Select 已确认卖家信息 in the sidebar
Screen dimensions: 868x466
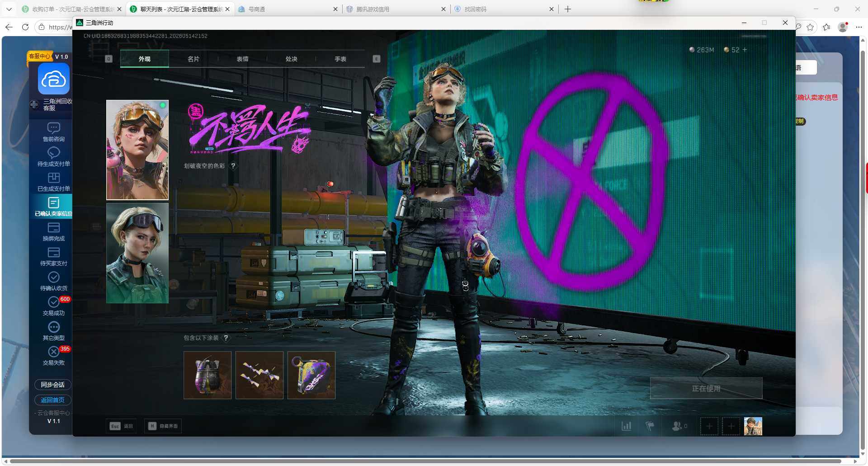point(52,207)
